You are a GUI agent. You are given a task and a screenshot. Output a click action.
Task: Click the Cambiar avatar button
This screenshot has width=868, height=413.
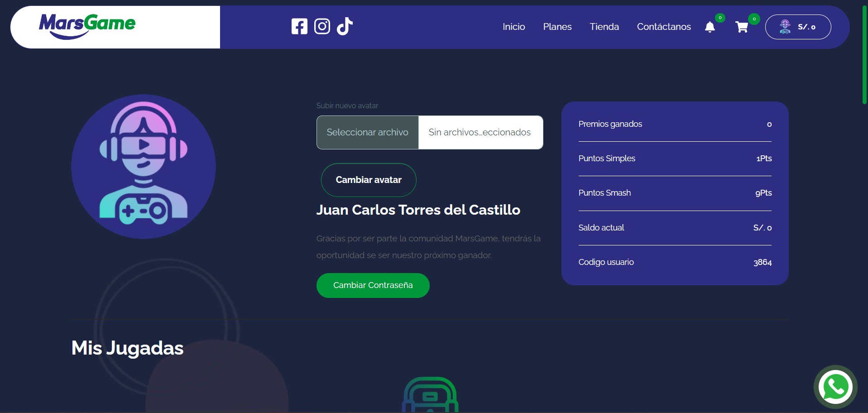tap(369, 180)
